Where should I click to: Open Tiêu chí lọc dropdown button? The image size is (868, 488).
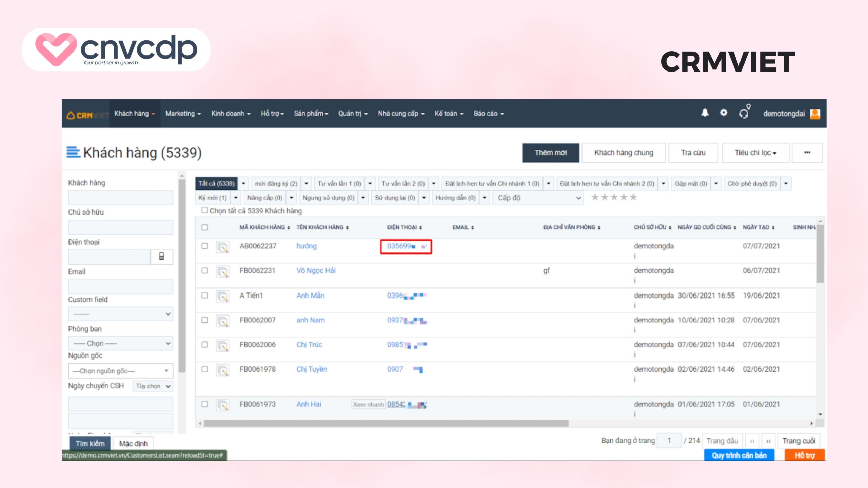tap(755, 153)
